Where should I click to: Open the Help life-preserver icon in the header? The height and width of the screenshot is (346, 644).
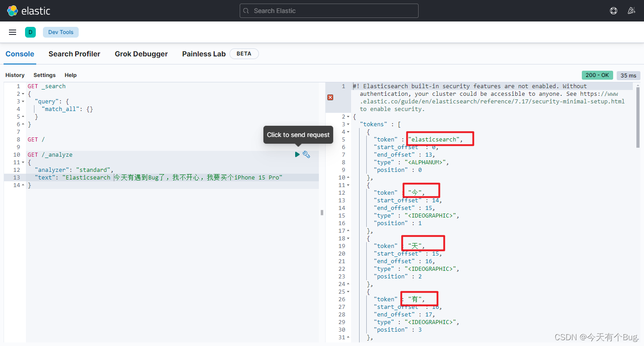click(x=613, y=10)
